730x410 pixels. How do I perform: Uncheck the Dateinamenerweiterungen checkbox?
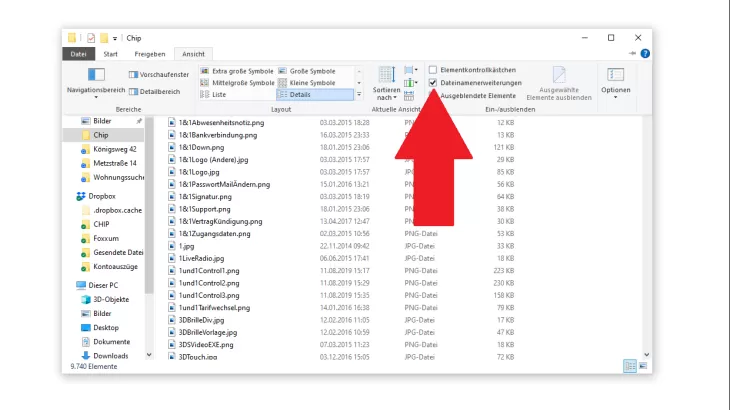[433, 83]
